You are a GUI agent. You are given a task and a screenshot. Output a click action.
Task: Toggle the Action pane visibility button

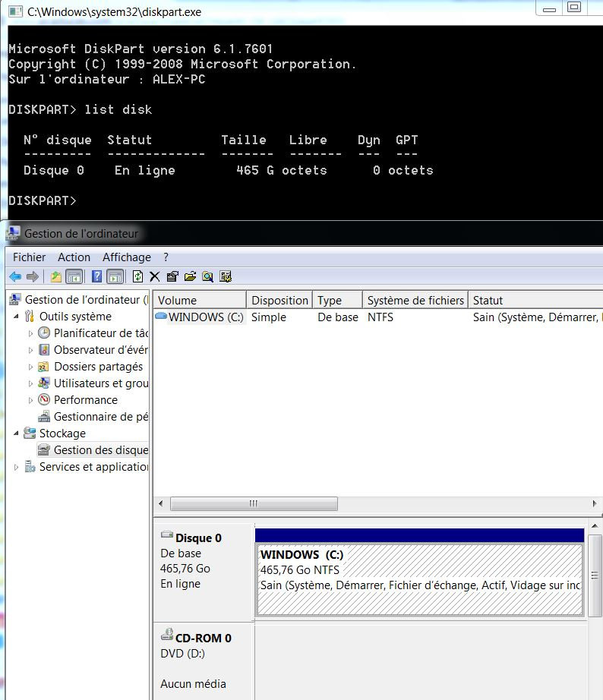pos(115,276)
